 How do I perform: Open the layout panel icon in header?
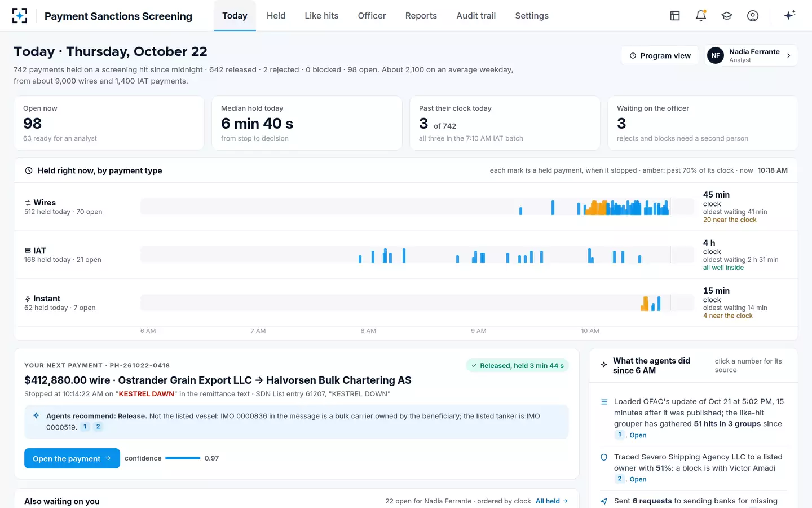[x=675, y=16]
